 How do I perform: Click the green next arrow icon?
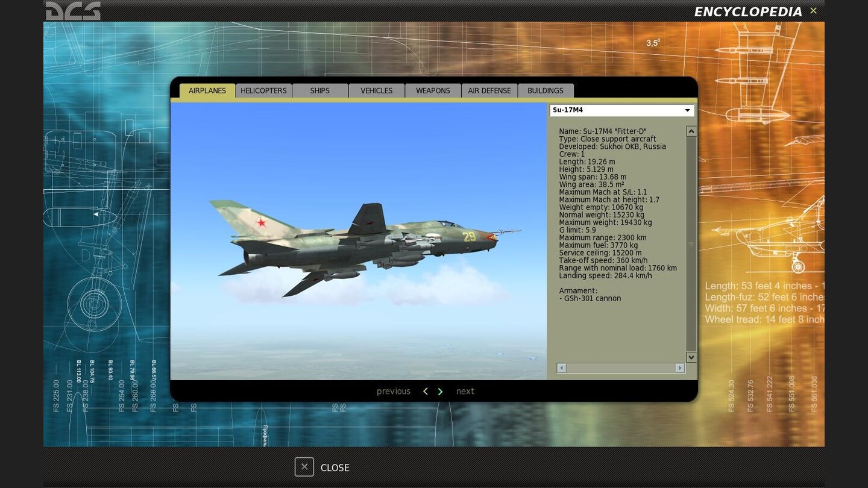coord(440,392)
